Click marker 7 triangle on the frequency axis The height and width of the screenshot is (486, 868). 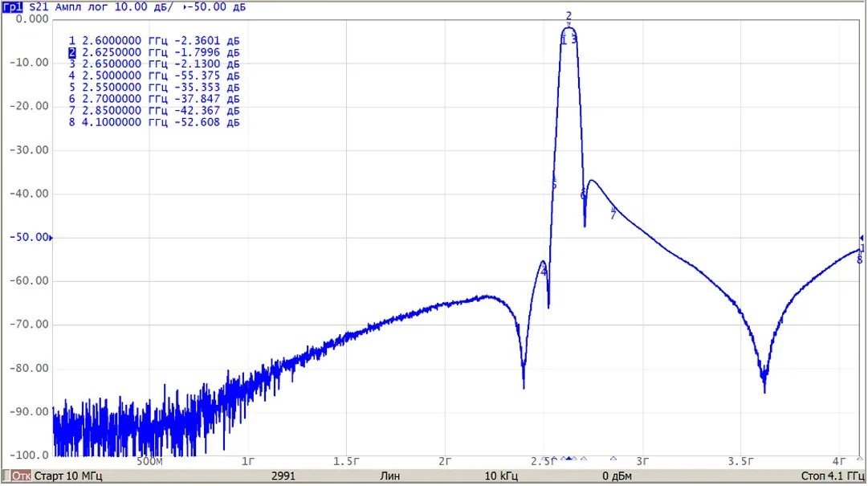[x=613, y=459]
